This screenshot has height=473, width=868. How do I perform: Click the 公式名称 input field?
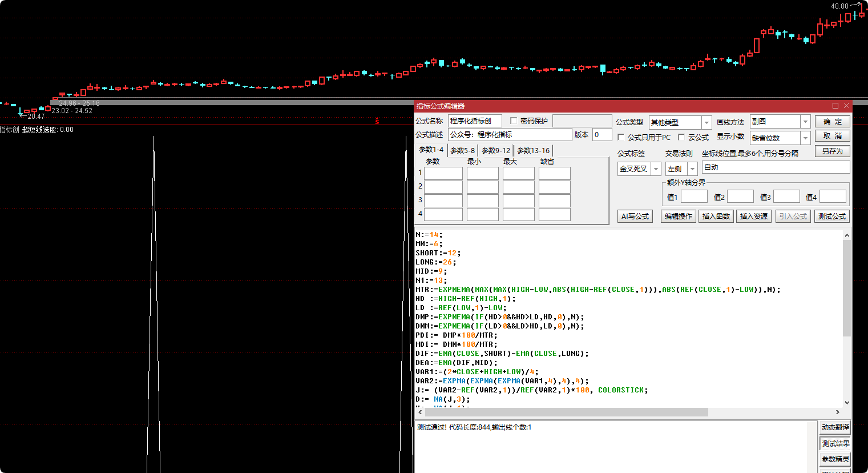tap(475, 121)
